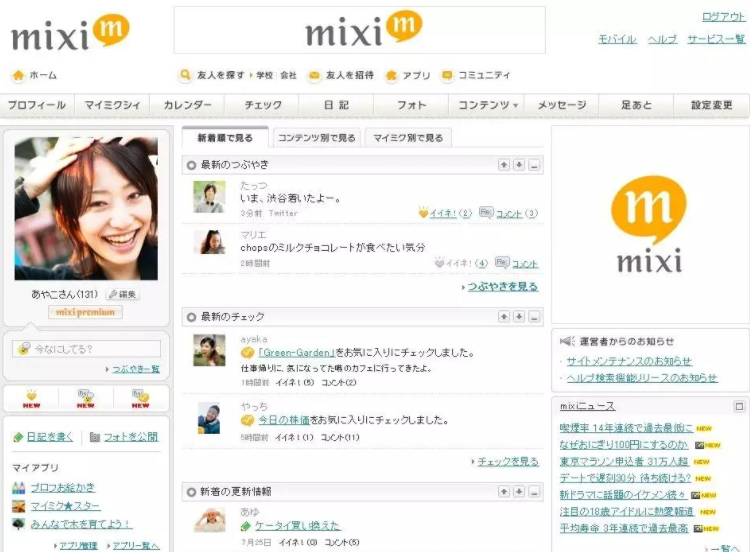Click あやこ's large profile photo
This screenshot has height=552, width=750.
86,209
